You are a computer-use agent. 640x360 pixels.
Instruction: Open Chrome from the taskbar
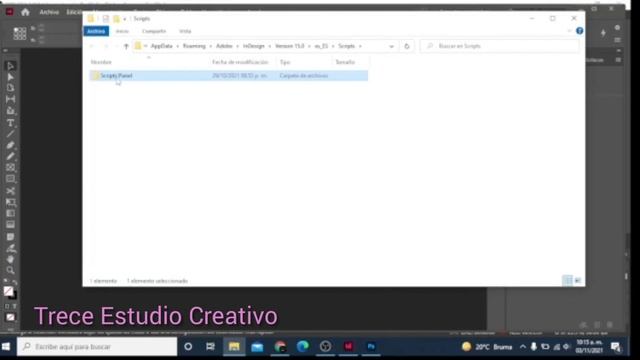280,347
